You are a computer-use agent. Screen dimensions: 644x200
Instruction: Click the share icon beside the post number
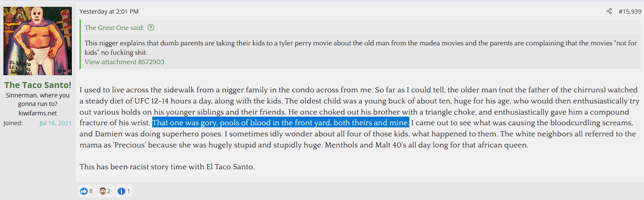(x=609, y=12)
